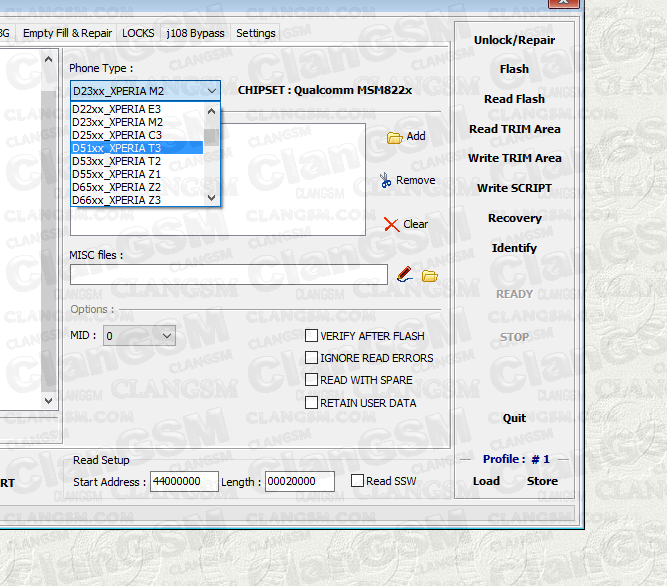
Task: Click the Add folder icon
Action: 394,137
